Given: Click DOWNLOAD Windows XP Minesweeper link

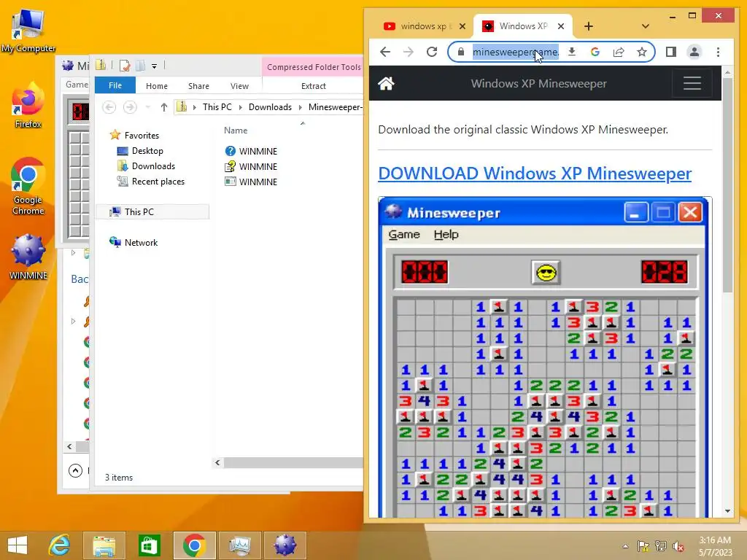Looking at the screenshot, I should [x=535, y=174].
